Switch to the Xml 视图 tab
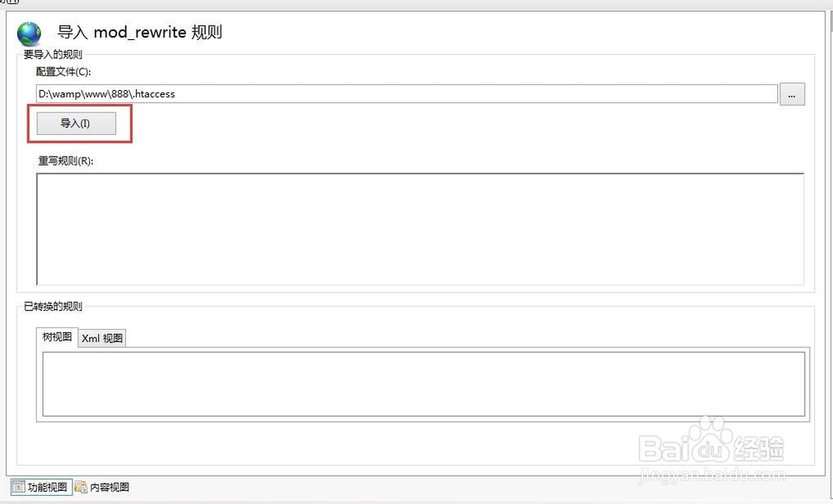 coord(102,338)
